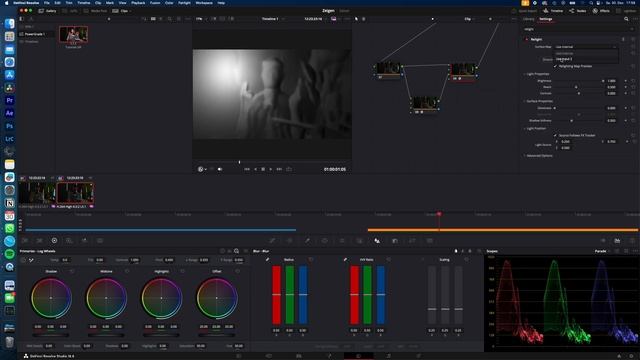Click the Highlight color wheel center
640x360 pixels.
[x=161, y=298]
